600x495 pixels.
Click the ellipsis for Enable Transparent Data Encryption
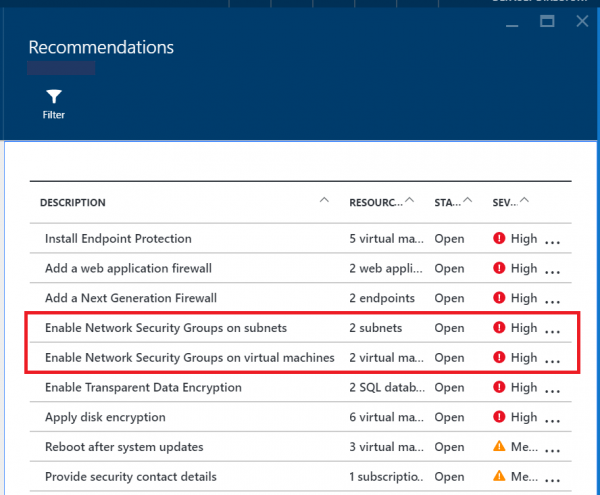(x=552, y=389)
